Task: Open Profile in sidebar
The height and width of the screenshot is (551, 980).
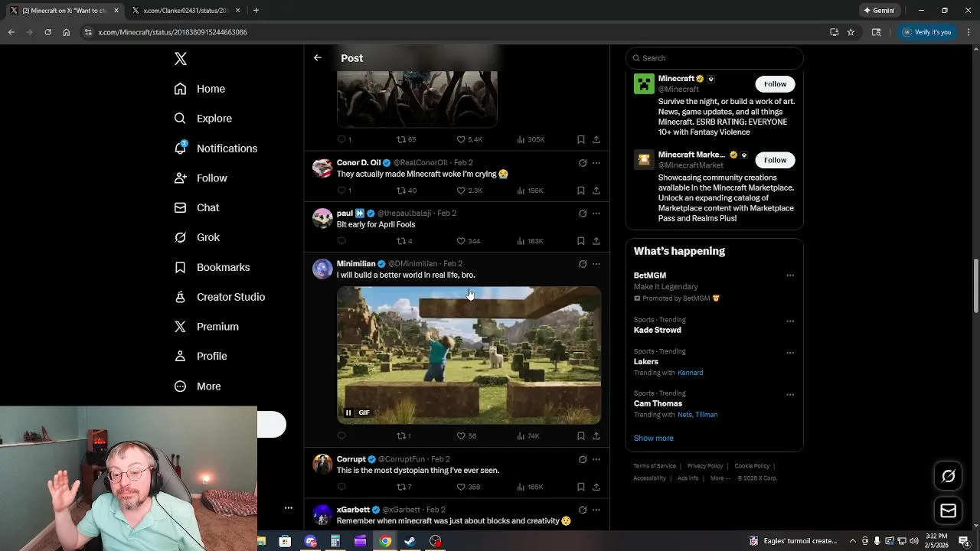Action: 201,357
